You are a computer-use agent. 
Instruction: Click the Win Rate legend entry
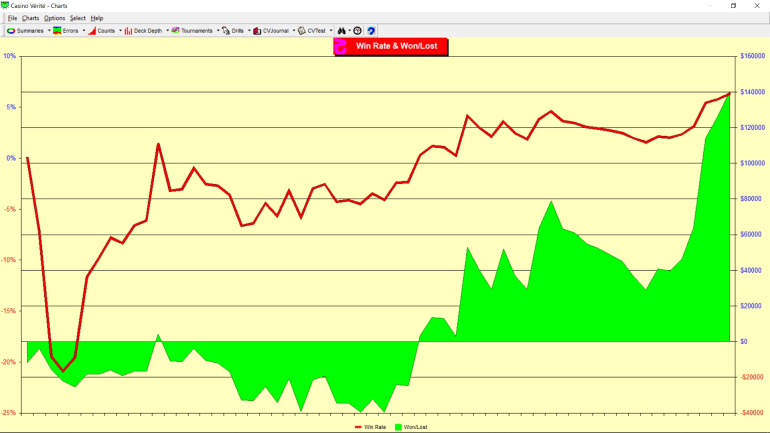pyautogui.click(x=372, y=427)
